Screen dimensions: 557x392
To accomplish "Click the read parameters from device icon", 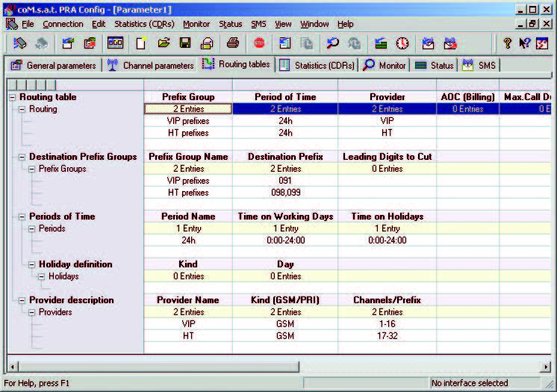I will click(68, 43).
